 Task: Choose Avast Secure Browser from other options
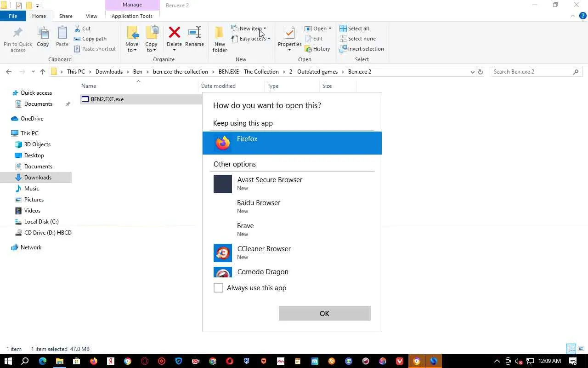point(292,184)
